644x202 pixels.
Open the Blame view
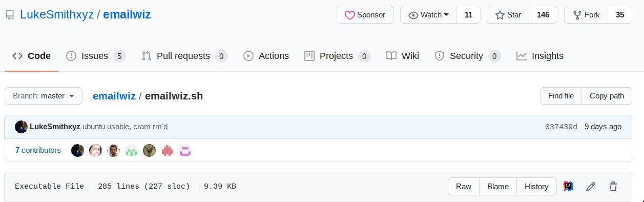tap(498, 187)
